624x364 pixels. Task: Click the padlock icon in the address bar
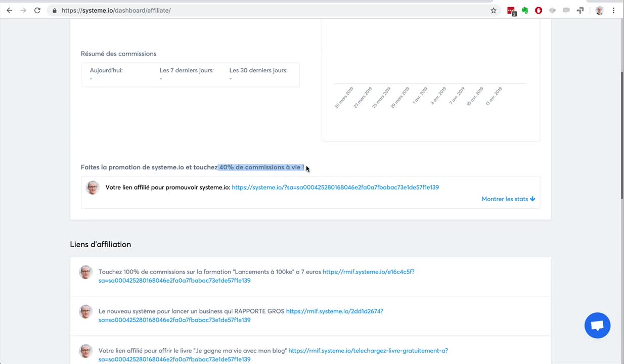pyautogui.click(x=55, y=10)
